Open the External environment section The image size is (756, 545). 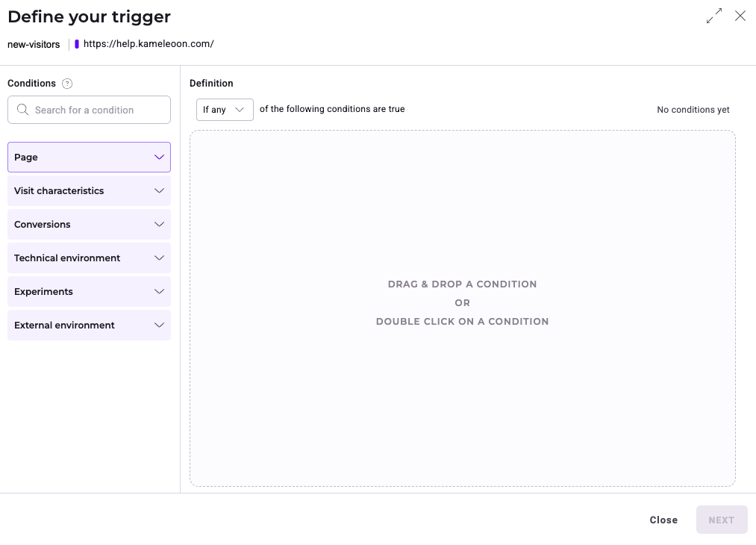89,326
